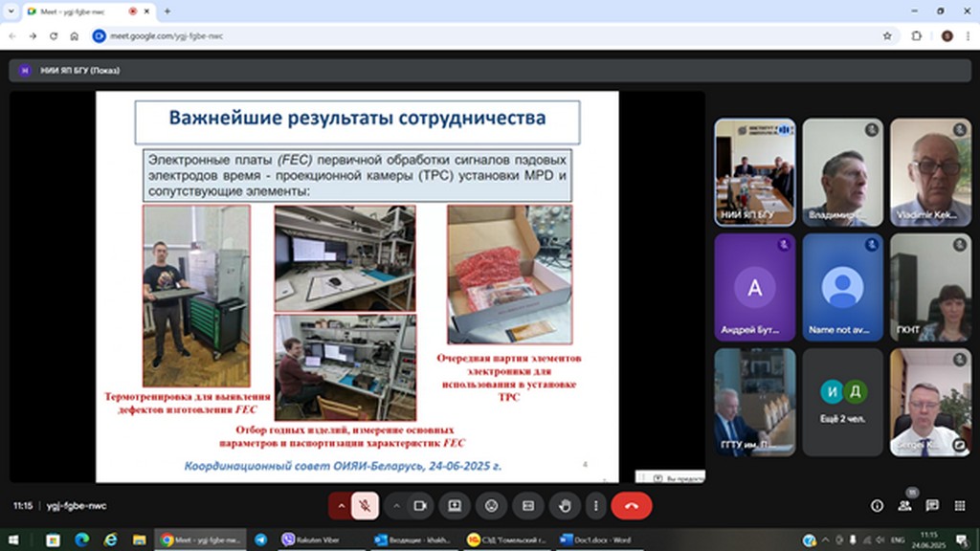Screen dimensions: 980x551
Task: Show the participants people panel
Action: 904,505
